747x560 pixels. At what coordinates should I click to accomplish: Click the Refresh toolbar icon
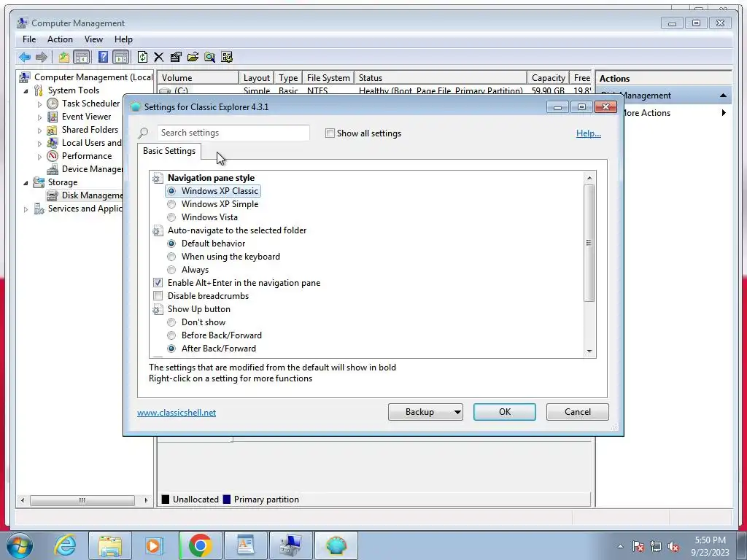pyautogui.click(x=142, y=58)
